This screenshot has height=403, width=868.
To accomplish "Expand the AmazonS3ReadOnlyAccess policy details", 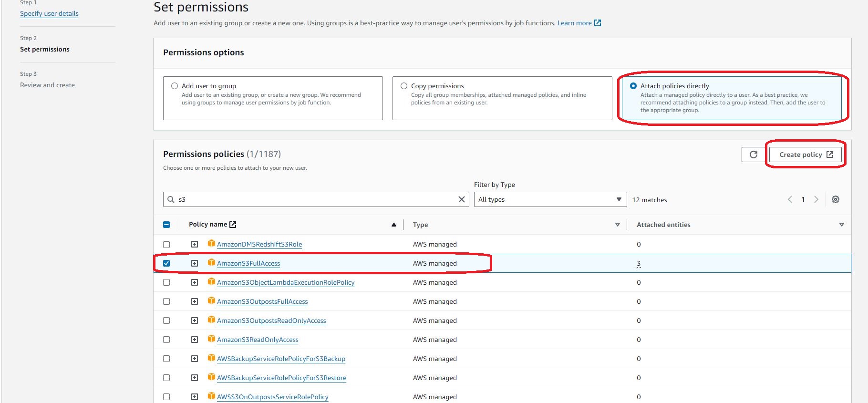I will 195,340.
